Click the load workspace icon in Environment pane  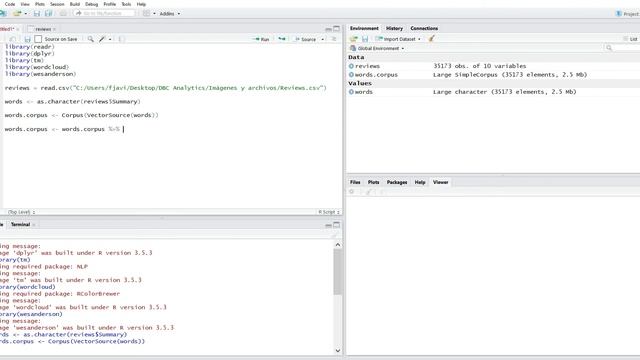click(x=353, y=39)
